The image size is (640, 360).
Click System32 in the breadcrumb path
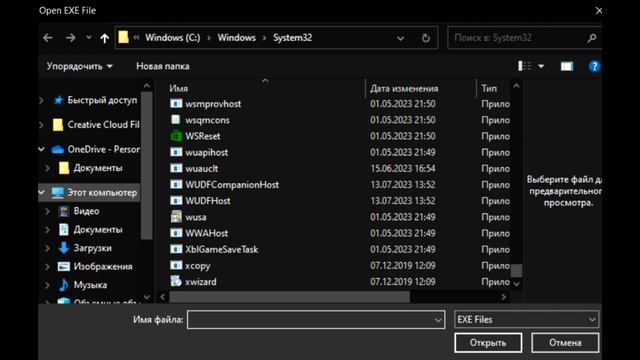coord(292,38)
